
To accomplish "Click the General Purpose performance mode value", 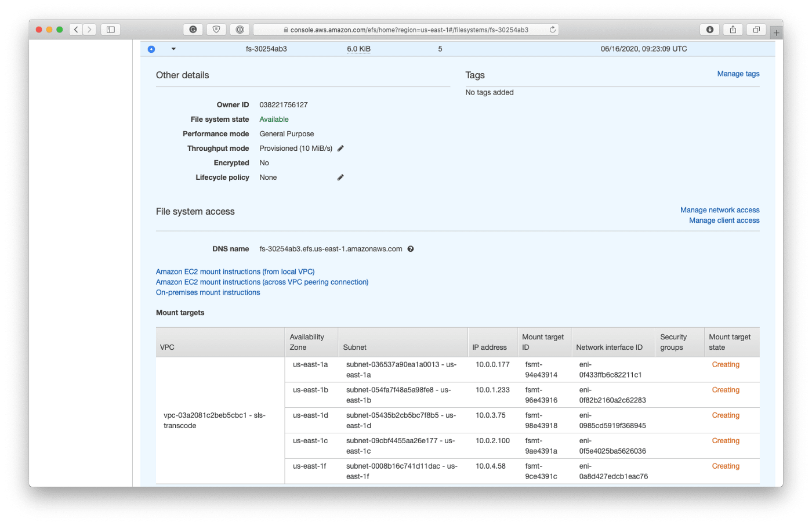I will click(x=287, y=134).
